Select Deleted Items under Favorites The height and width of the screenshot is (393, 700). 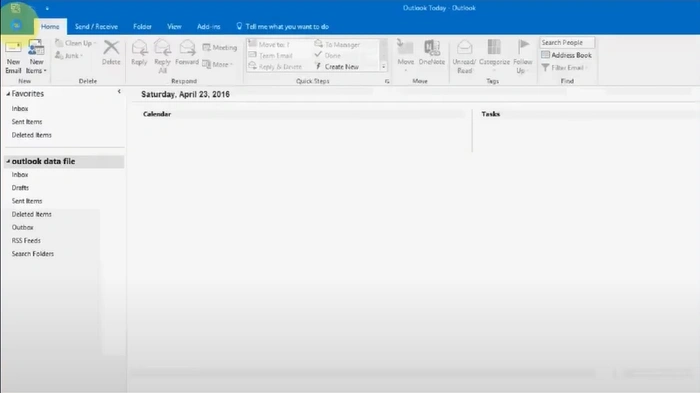pos(32,135)
